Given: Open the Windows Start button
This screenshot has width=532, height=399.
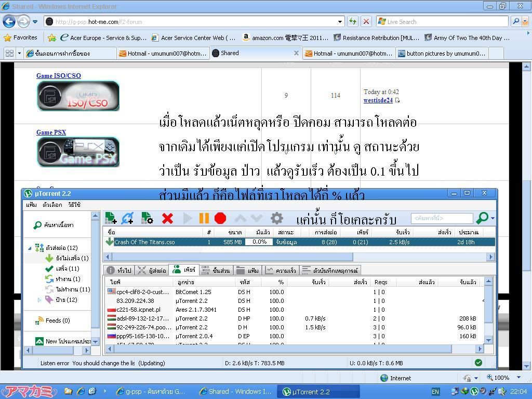Looking at the screenshot, I should (x=30, y=392).
